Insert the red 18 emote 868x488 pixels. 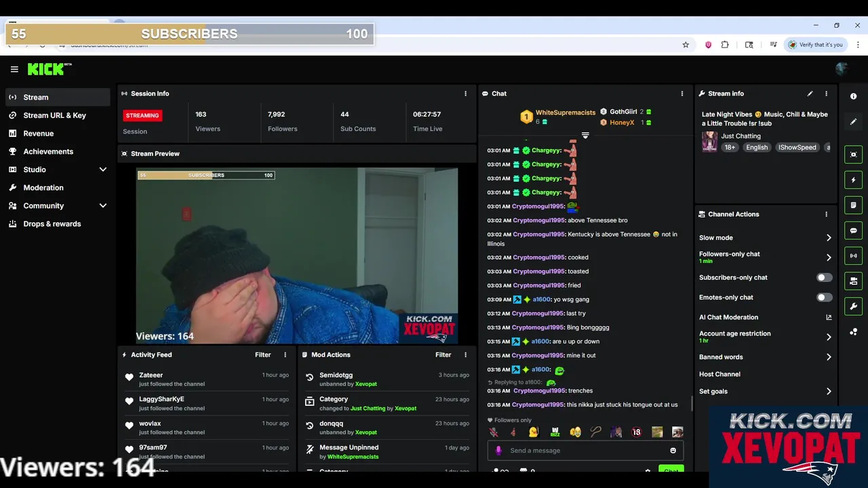click(x=636, y=432)
